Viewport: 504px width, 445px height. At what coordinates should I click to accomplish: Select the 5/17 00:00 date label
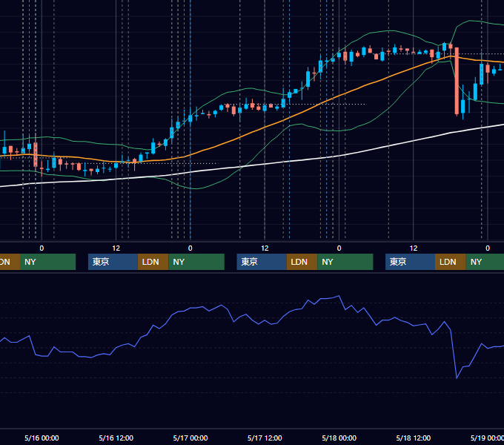190,438
